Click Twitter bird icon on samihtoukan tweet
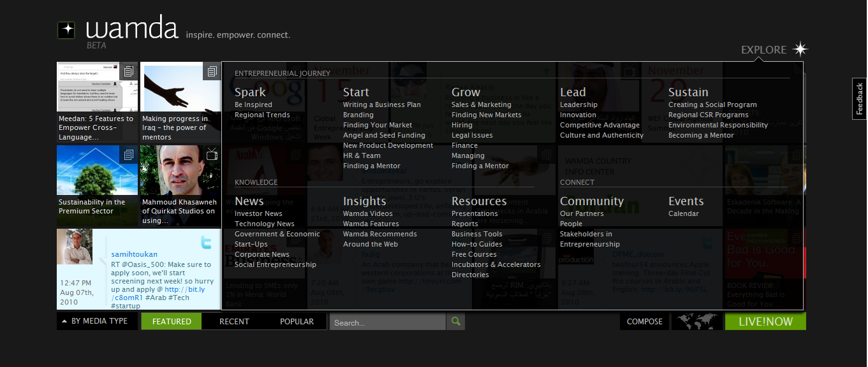 tap(206, 243)
